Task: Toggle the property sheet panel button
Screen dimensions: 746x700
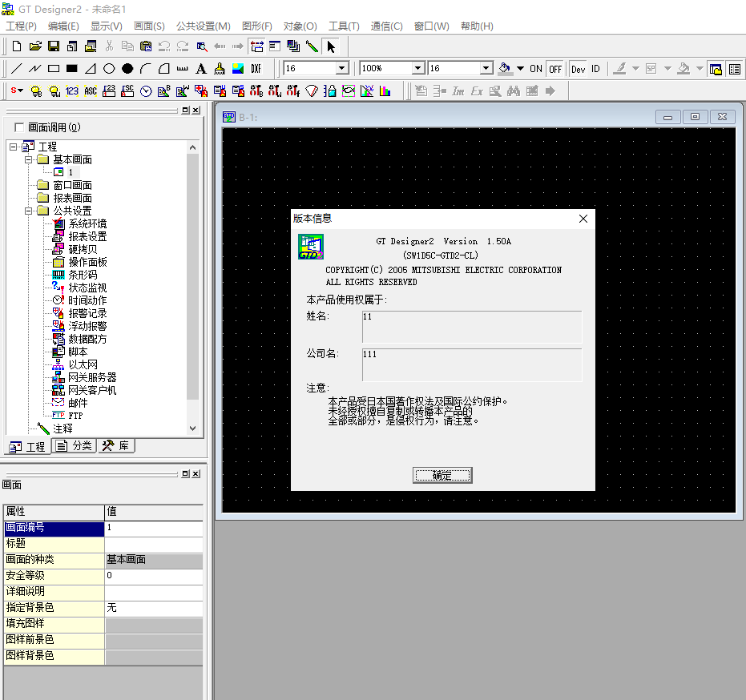Action: [735, 69]
